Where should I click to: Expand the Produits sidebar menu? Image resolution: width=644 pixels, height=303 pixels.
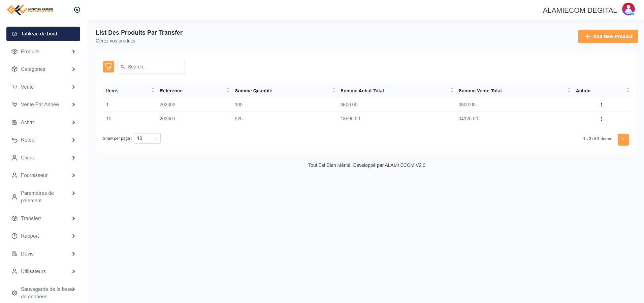[x=43, y=52]
